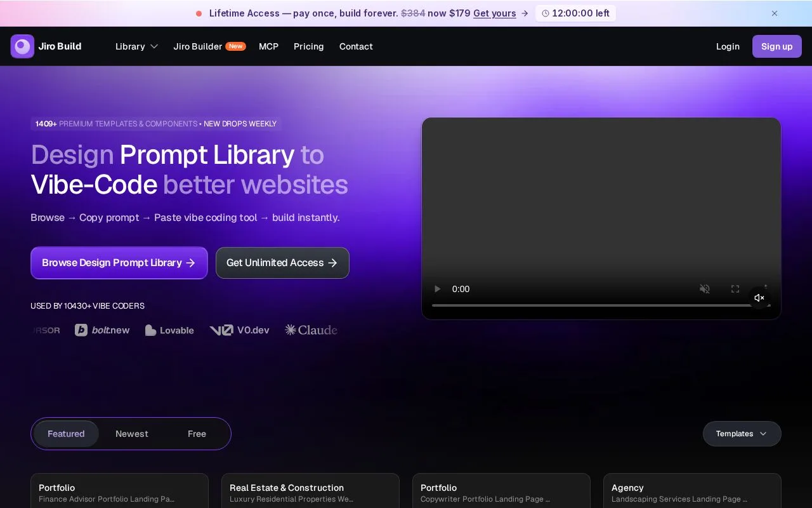Select the Featured tab
This screenshot has height=508, width=812.
click(x=66, y=434)
